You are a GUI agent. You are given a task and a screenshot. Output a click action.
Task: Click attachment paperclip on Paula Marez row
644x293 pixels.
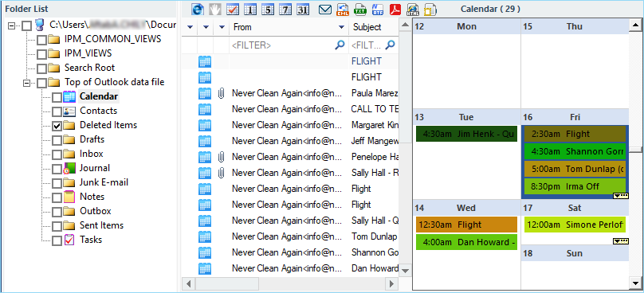221,94
